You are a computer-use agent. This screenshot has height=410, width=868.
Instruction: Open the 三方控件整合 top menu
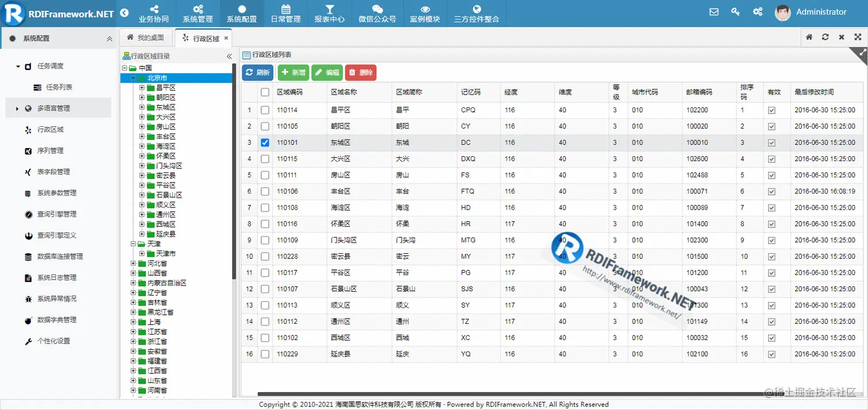tap(476, 13)
